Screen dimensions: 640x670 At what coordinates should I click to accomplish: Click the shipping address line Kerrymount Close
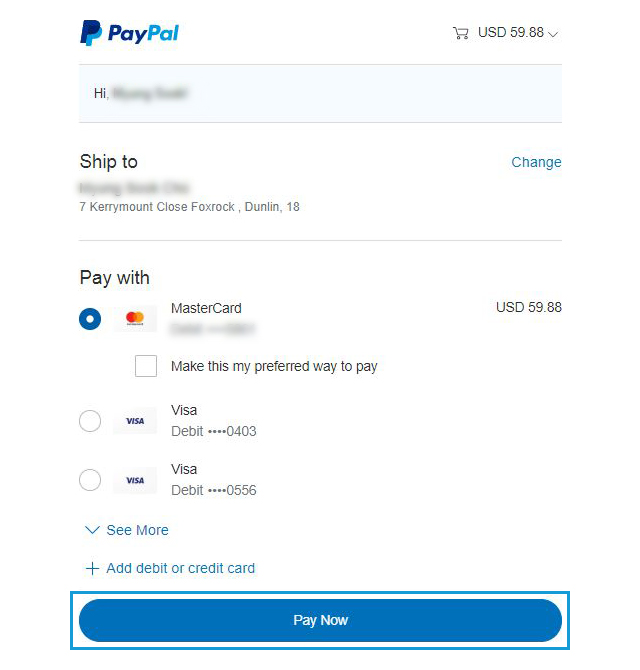tap(190, 207)
